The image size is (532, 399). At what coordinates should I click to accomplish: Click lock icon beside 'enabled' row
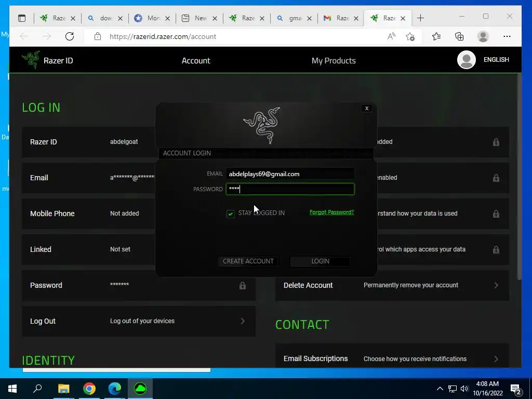coord(496,178)
